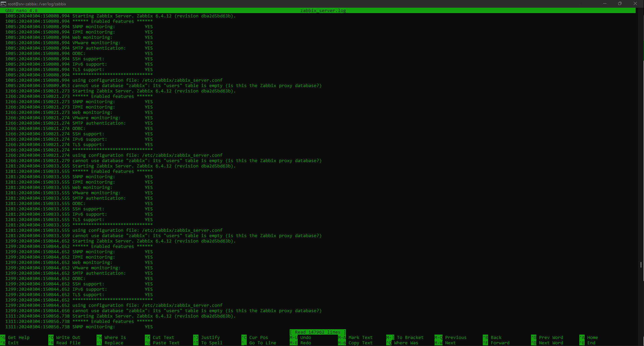Click the "Go To Line" shortcut label
This screenshot has height=346, width=644.
pos(263,343)
